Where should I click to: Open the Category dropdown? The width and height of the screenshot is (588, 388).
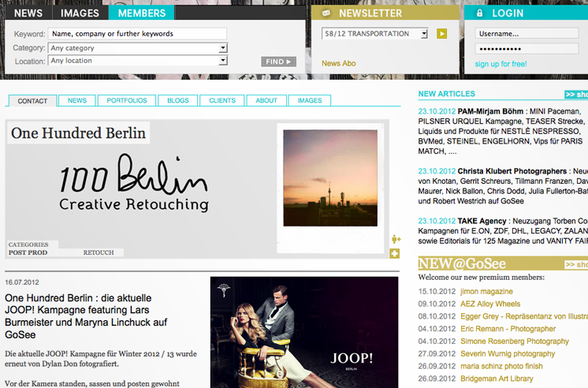click(x=138, y=48)
